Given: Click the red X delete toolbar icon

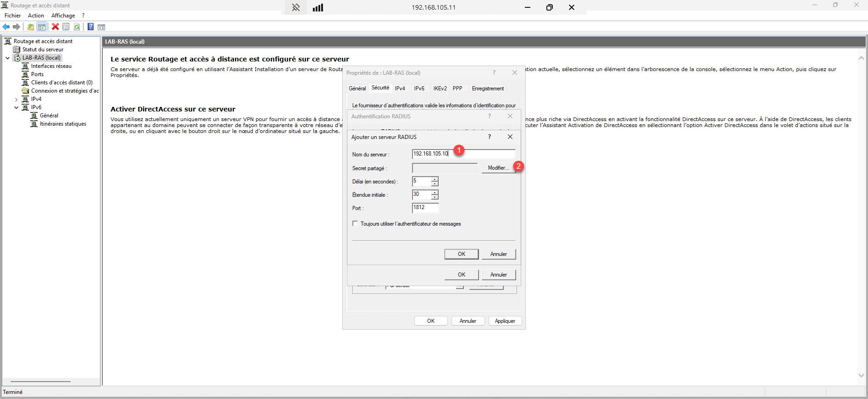Looking at the screenshot, I should [x=55, y=27].
